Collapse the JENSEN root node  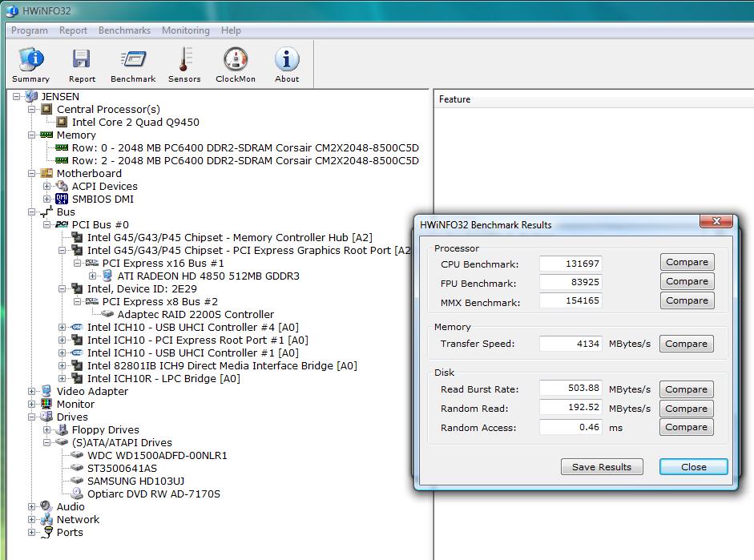click(x=16, y=97)
